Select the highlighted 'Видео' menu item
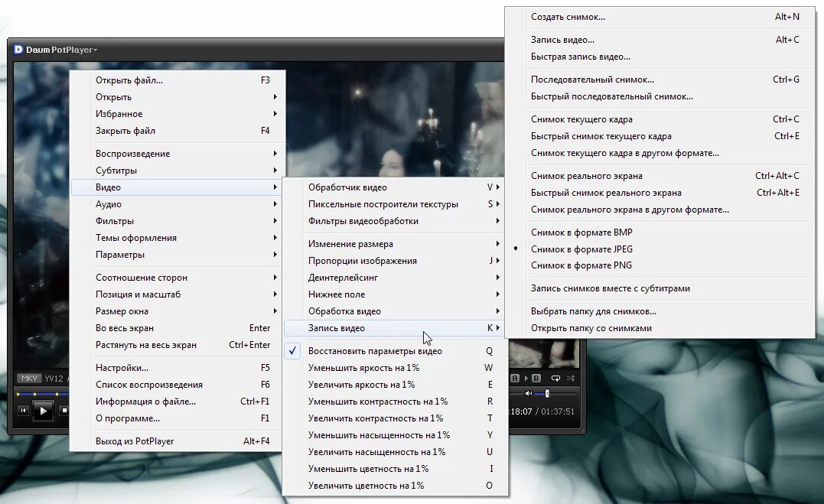This screenshot has height=504, width=824. tap(178, 187)
